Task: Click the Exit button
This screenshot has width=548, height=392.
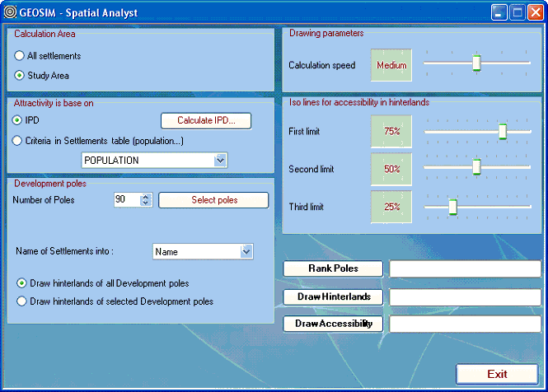Action: (497, 374)
